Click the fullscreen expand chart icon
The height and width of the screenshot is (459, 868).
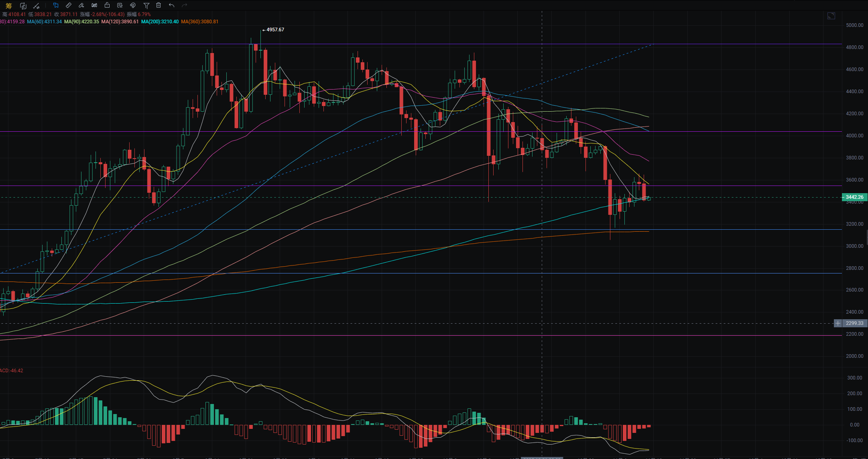pyautogui.click(x=831, y=16)
